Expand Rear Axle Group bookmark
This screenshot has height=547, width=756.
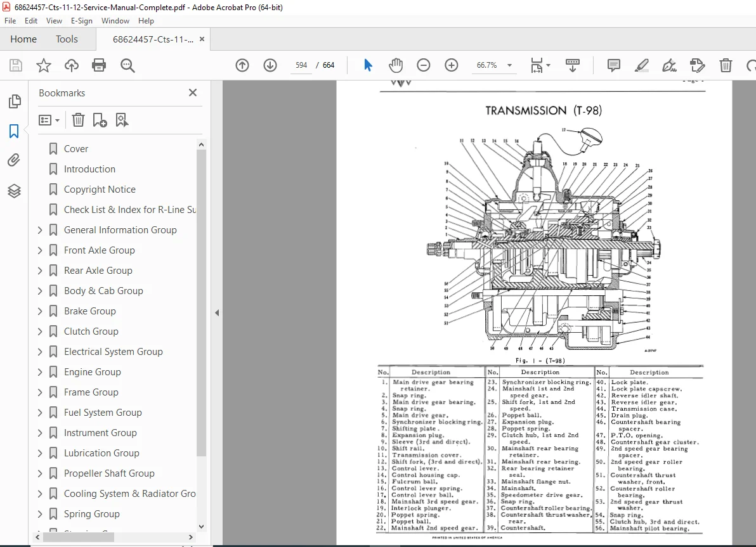click(40, 271)
